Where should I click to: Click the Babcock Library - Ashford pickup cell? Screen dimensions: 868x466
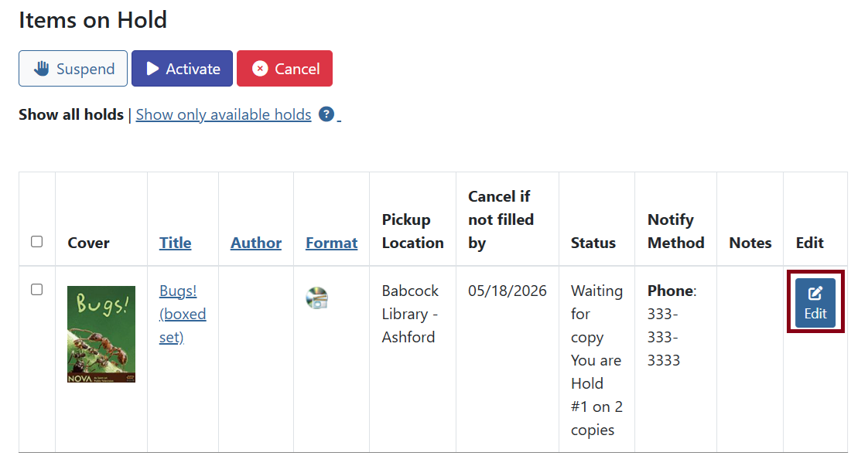pos(410,314)
